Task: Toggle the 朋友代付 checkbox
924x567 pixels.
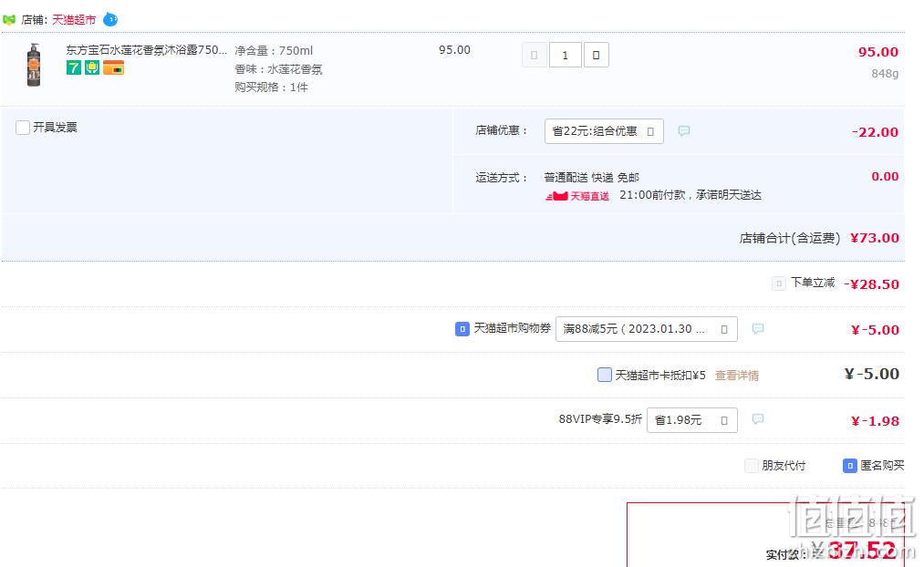Action: 752,466
